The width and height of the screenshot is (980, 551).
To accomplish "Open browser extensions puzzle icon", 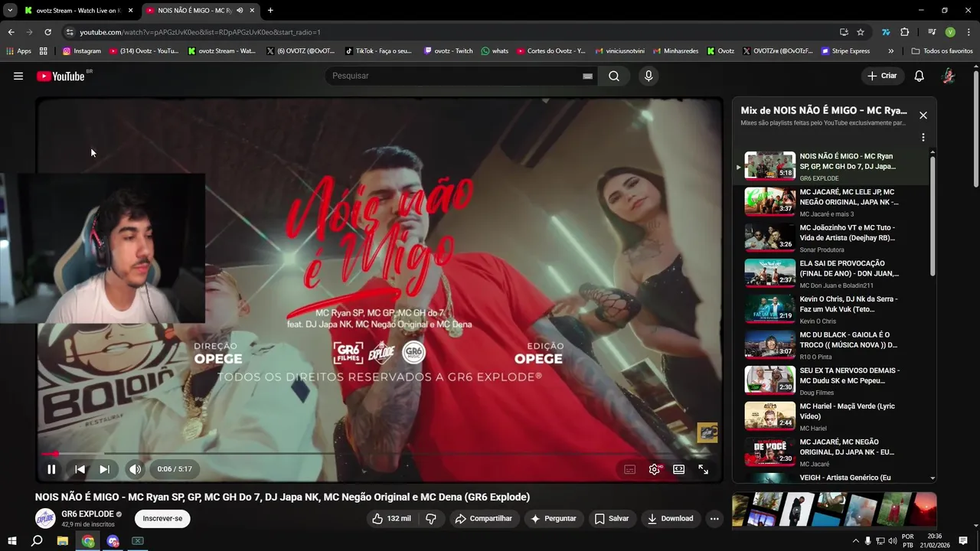I will click(904, 32).
